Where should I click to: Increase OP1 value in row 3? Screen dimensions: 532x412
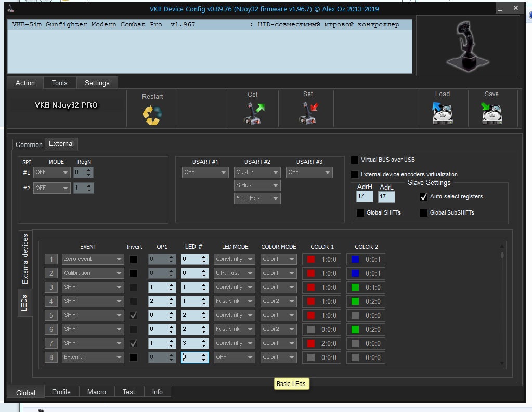click(x=171, y=285)
